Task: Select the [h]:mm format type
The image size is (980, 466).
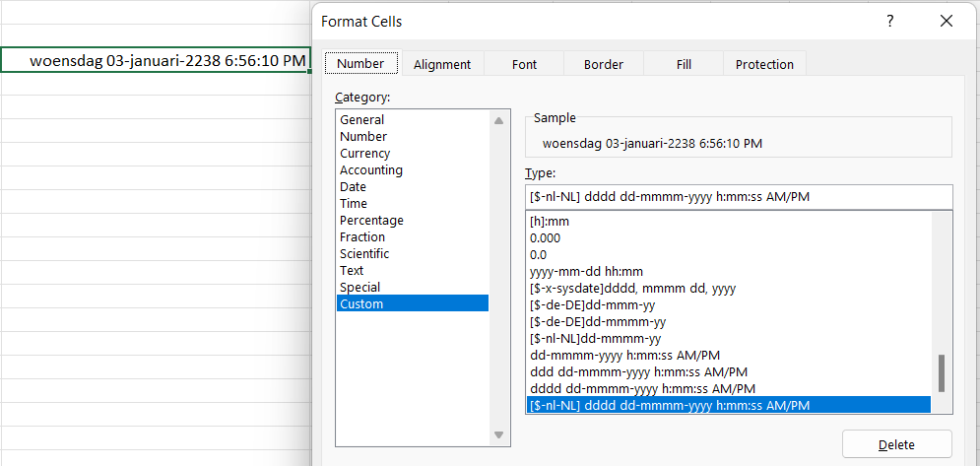Action: [550, 222]
